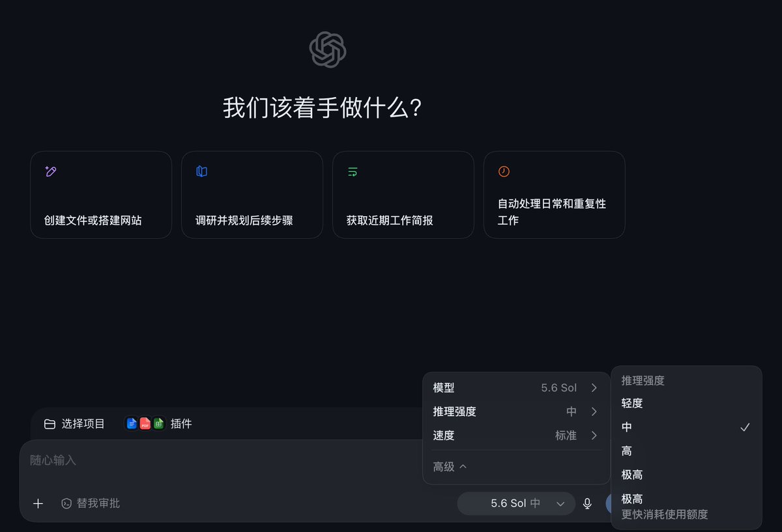
Task: Select the 极高 option directly below 高
Action: coord(686,475)
